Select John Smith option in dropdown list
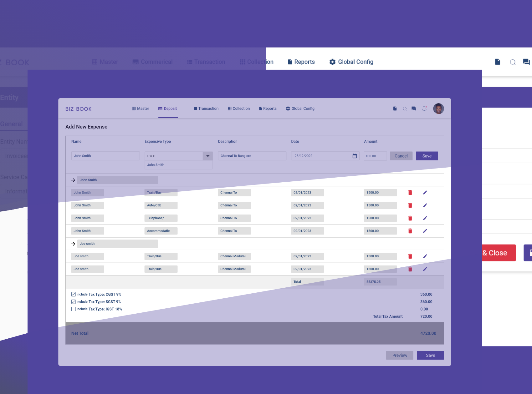Image resolution: width=532 pixels, height=394 pixels. pos(178,165)
